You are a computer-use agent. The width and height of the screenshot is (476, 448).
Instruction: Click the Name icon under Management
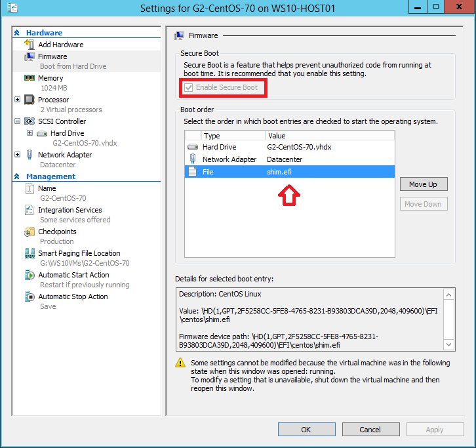(30, 188)
